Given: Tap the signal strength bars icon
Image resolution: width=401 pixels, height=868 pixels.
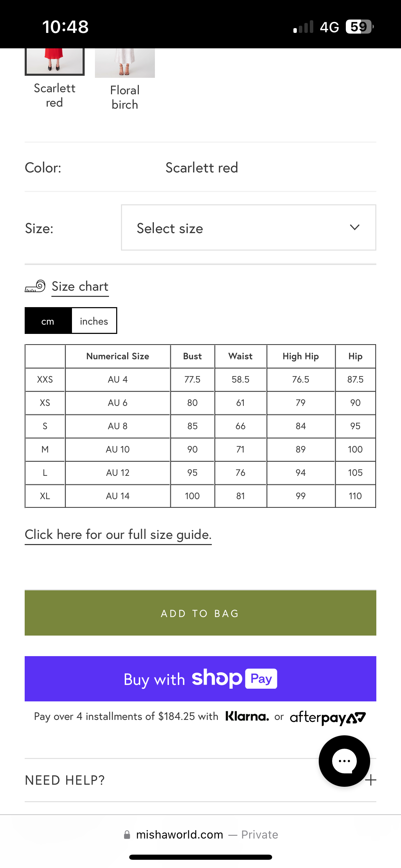Looking at the screenshot, I should click(303, 27).
